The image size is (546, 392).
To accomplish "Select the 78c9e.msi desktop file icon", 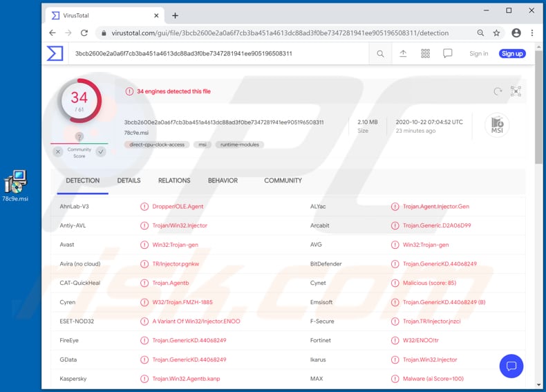I will tap(15, 186).
